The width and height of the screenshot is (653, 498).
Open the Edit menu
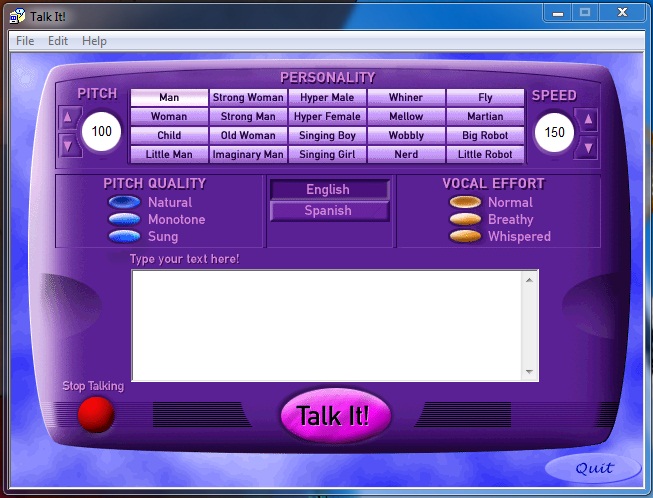(x=57, y=41)
